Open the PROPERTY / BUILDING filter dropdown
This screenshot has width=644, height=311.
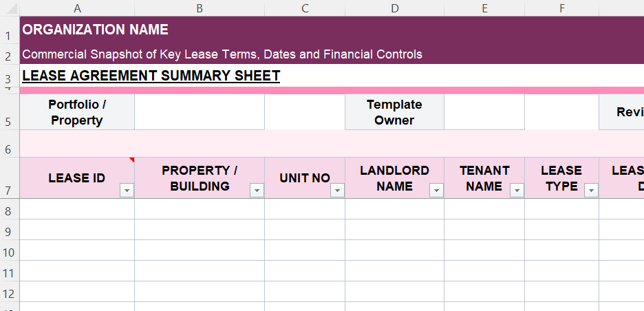[257, 191]
